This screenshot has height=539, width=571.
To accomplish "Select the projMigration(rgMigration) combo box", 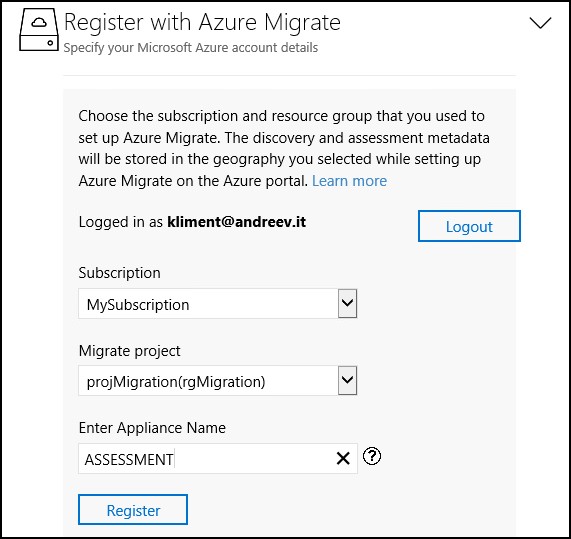I will (x=217, y=381).
